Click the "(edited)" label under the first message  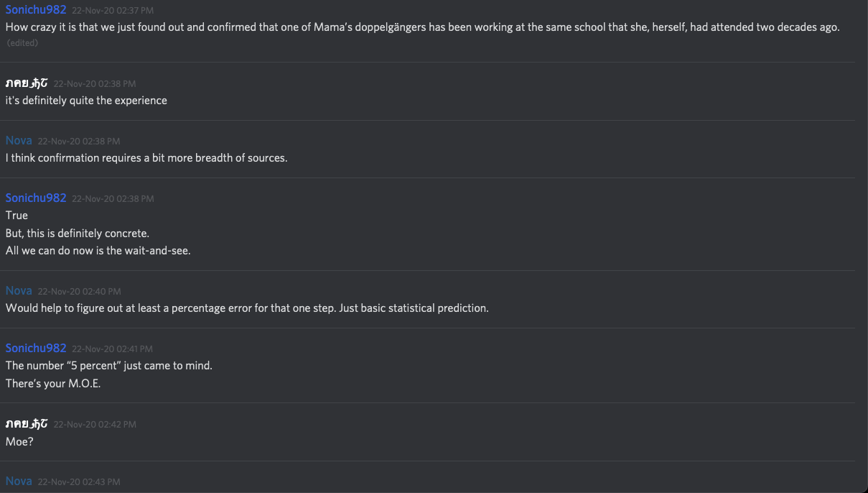pos(22,43)
